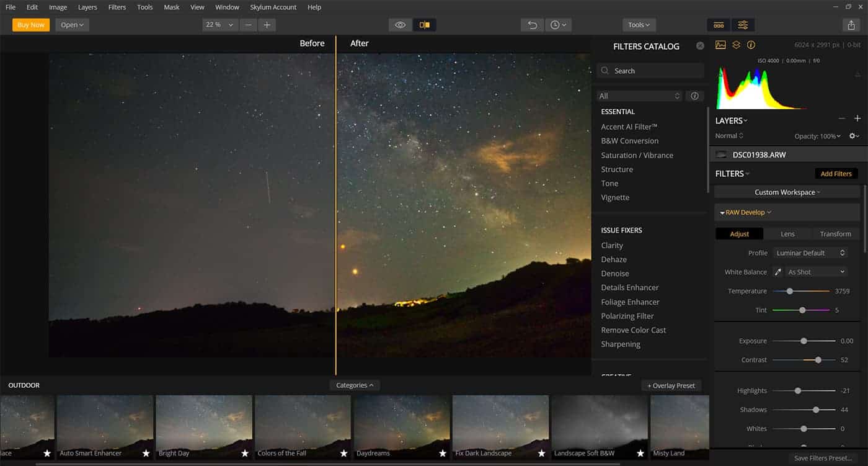The image size is (868, 466).
Task: Click the Buy Now button
Action: [x=31, y=25]
